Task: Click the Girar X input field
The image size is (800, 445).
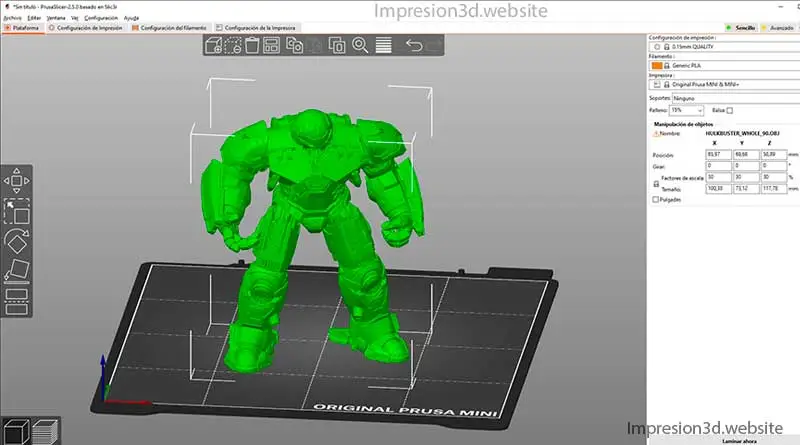Action: tap(718, 166)
